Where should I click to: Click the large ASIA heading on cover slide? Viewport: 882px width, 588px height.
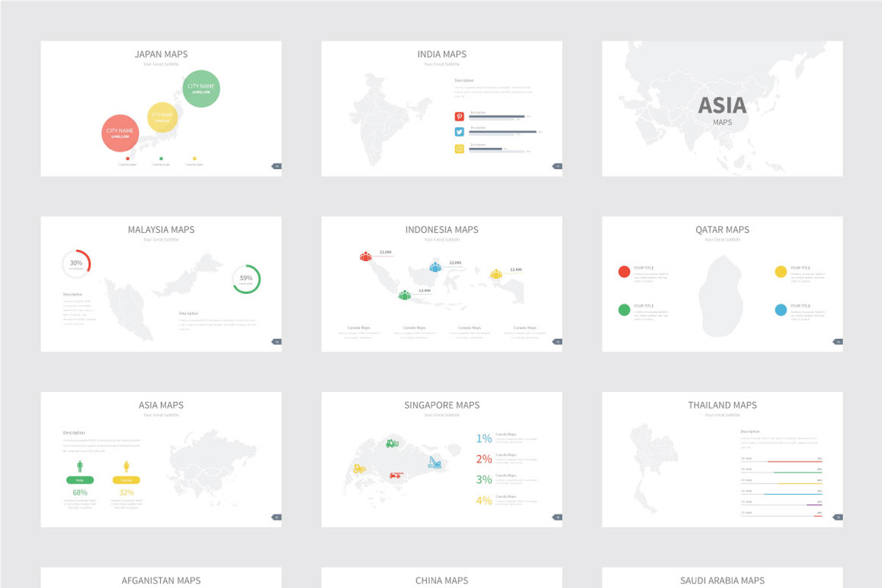point(723,106)
